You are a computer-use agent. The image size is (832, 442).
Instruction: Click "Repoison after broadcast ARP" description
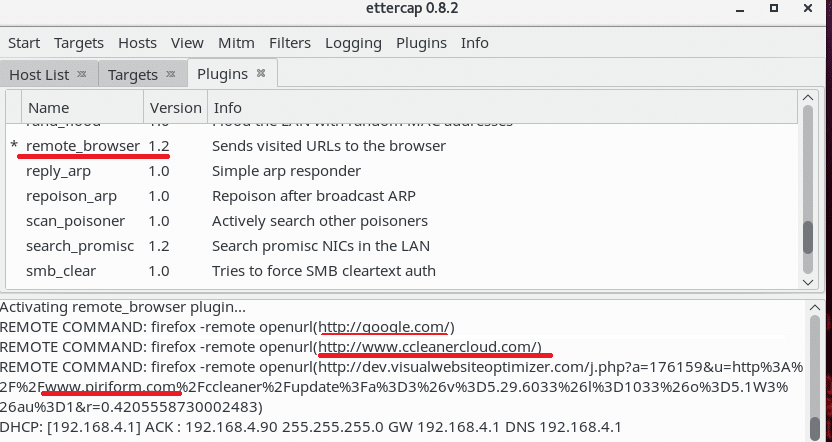coord(314,196)
